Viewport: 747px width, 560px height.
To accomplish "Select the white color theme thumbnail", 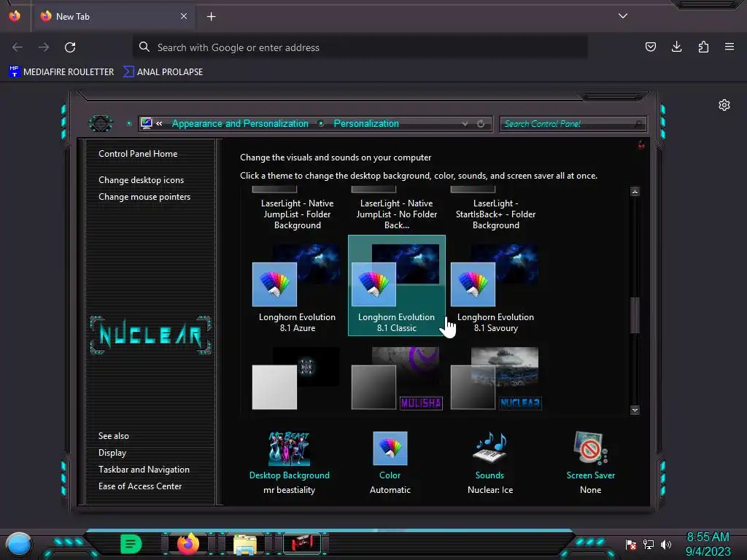I will point(296,378).
